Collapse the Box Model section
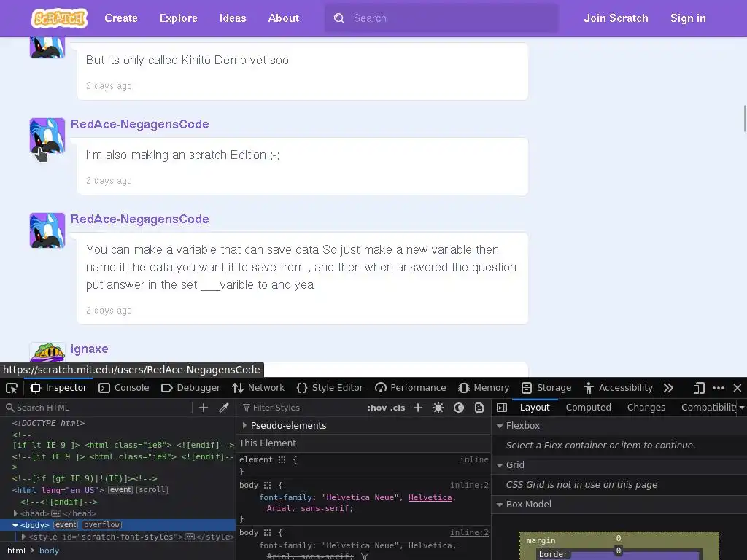Screen dimensions: 747x560 pos(500,505)
